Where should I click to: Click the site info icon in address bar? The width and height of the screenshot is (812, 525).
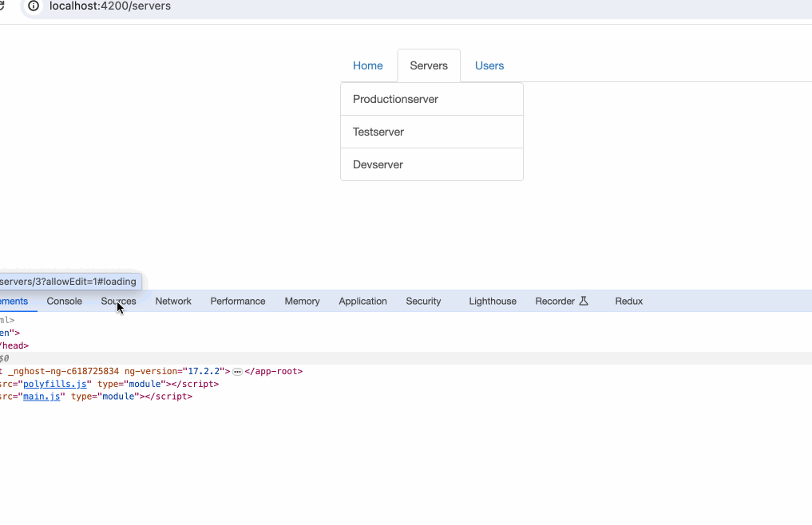(34, 6)
